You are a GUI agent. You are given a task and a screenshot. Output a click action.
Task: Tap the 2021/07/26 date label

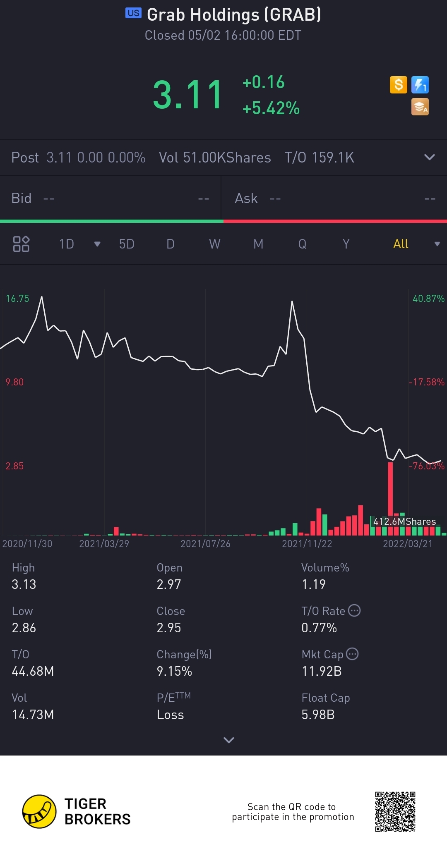(x=206, y=544)
